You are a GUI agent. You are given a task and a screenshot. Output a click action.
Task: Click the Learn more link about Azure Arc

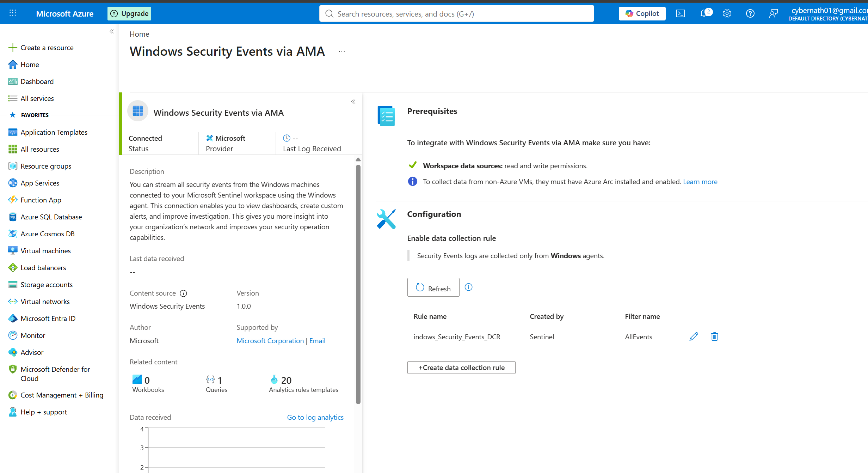[x=700, y=181]
